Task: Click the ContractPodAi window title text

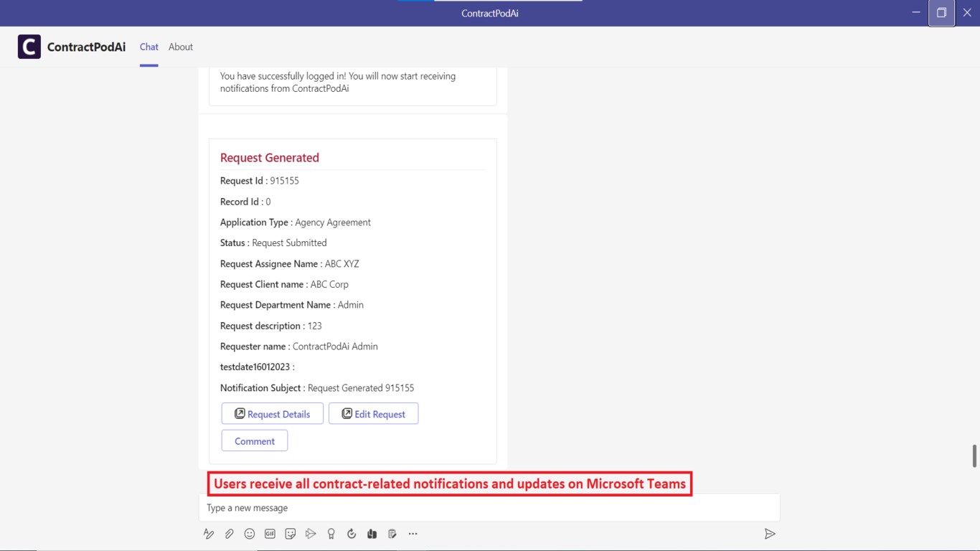Action: (490, 13)
